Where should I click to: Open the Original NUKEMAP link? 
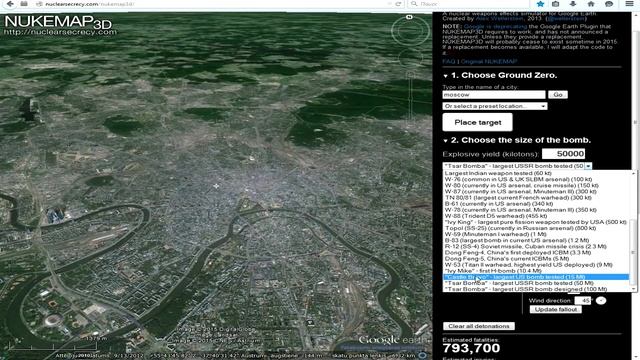(x=489, y=62)
